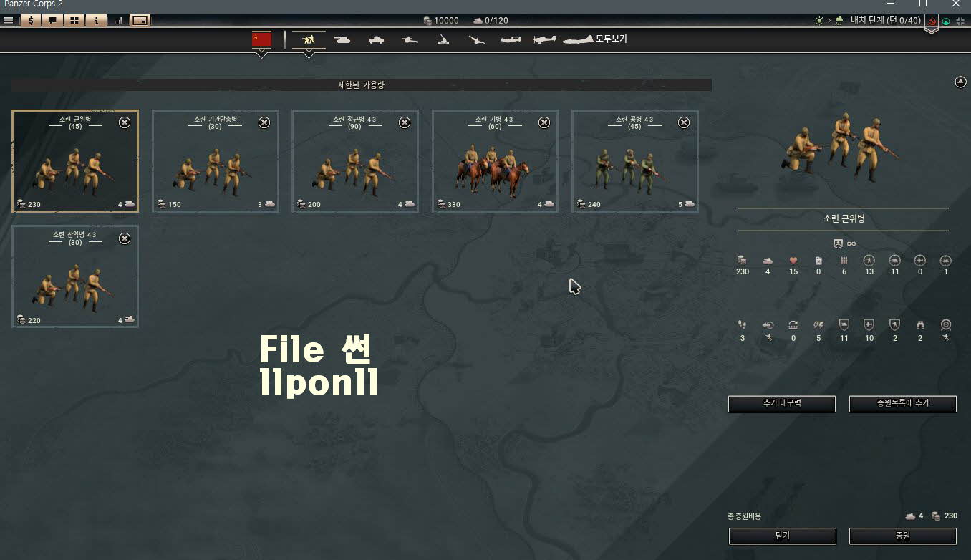The height and width of the screenshot is (560, 971).
Task: Select the 소련 산악병 43 mountain card
Action: (x=75, y=276)
